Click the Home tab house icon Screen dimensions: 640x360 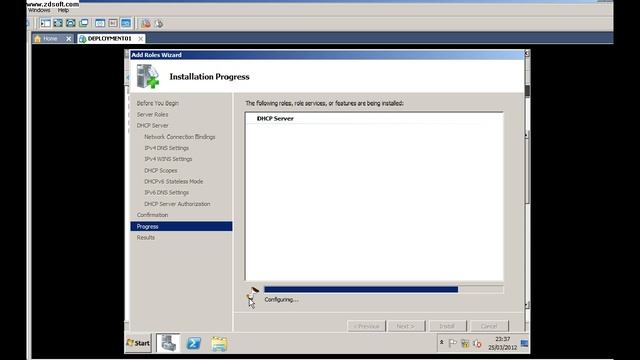[x=38, y=39]
